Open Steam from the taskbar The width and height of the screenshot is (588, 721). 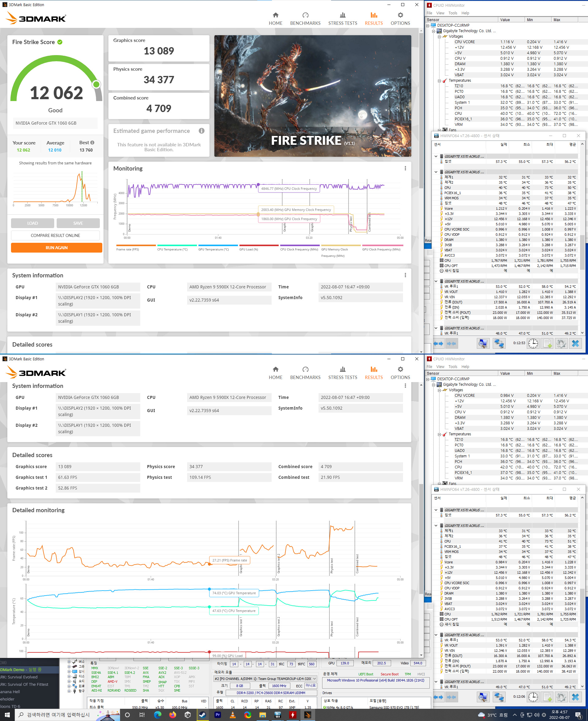202,715
